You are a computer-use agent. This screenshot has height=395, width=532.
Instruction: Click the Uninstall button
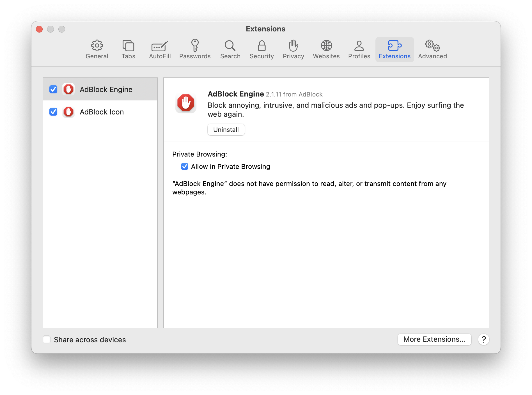tap(226, 130)
